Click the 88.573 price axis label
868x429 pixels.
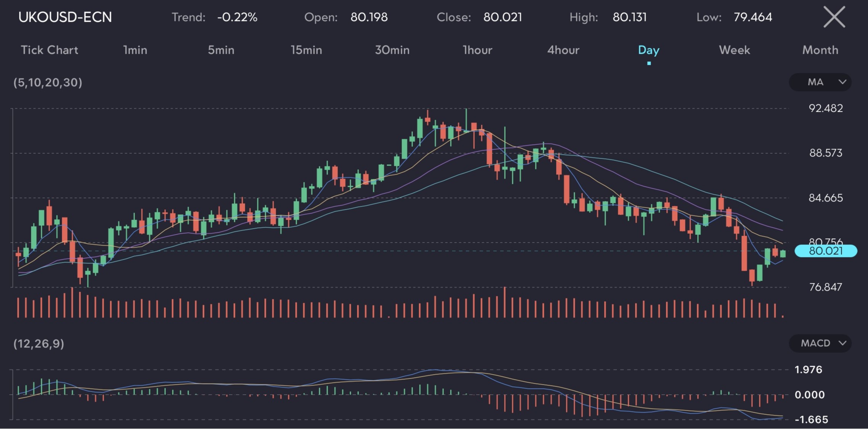(826, 153)
